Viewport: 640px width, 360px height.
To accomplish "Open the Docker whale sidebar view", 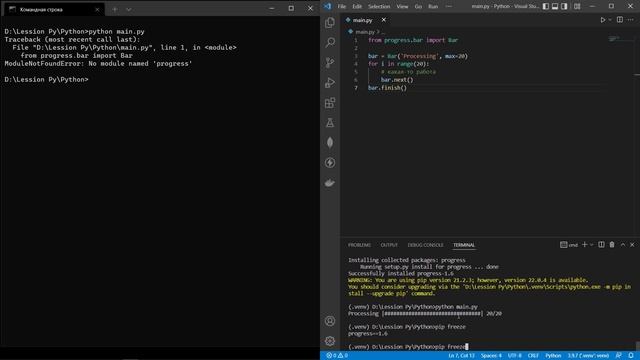I will tap(330, 182).
